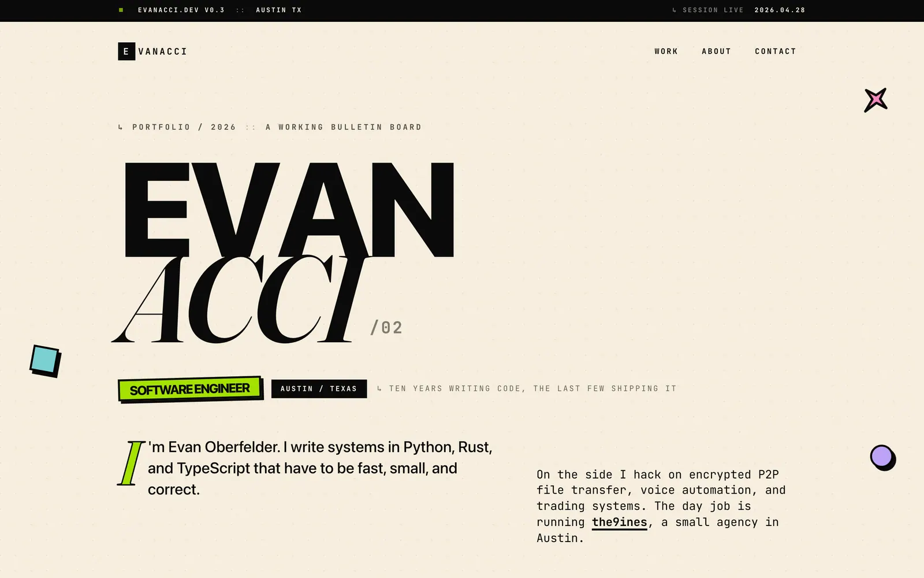The image size is (924, 578).
Task: Click the green status dot in top bar
Action: (121, 10)
